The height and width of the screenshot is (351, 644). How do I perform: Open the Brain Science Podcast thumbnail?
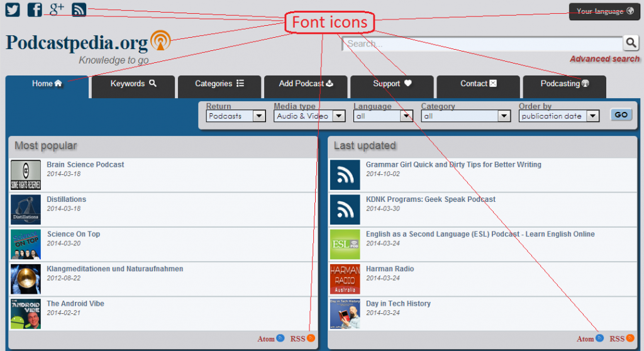point(26,175)
